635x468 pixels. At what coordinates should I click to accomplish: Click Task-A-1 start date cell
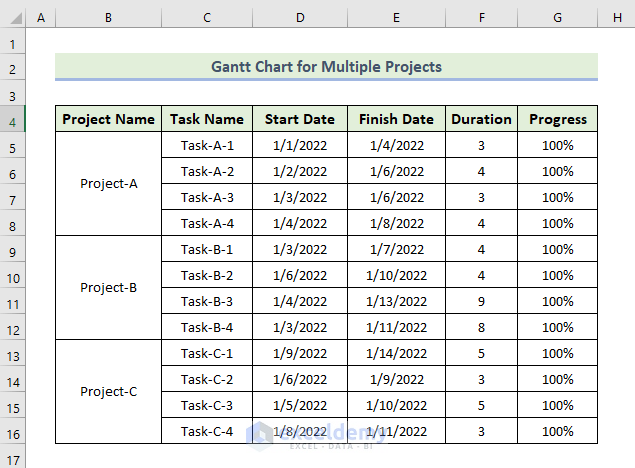click(300, 146)
